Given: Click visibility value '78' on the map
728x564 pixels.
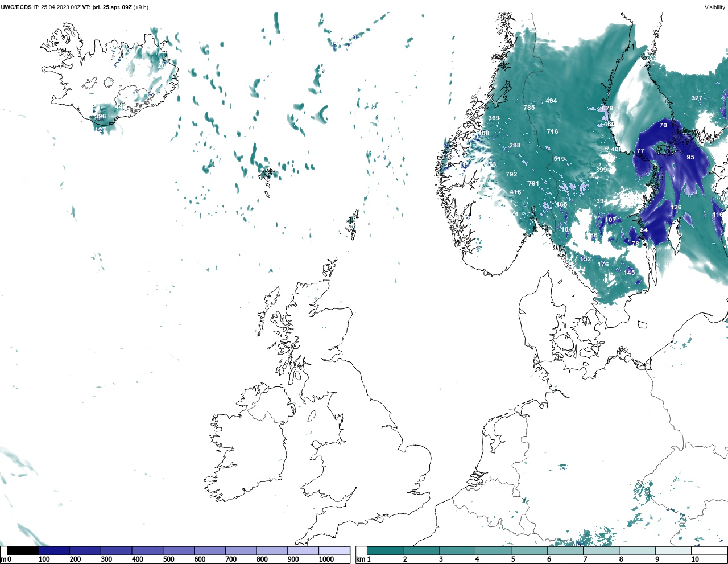Looking at the screenshot, I should tap(635, 243).
